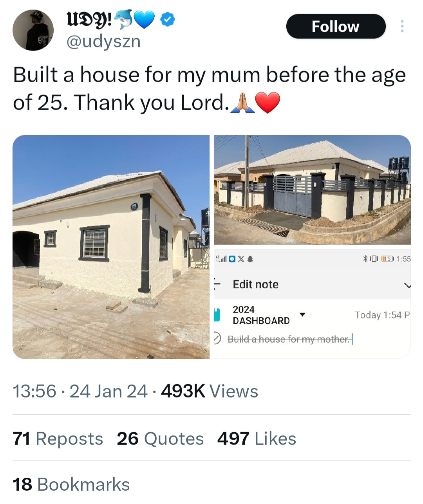This screenshot has width=423, height=504.
Task: View the 26 Quotes list
Action: tap(160, 439)
